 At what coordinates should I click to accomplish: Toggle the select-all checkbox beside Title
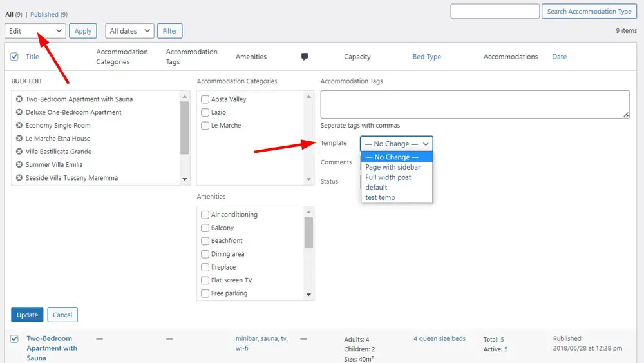point(14,57)
